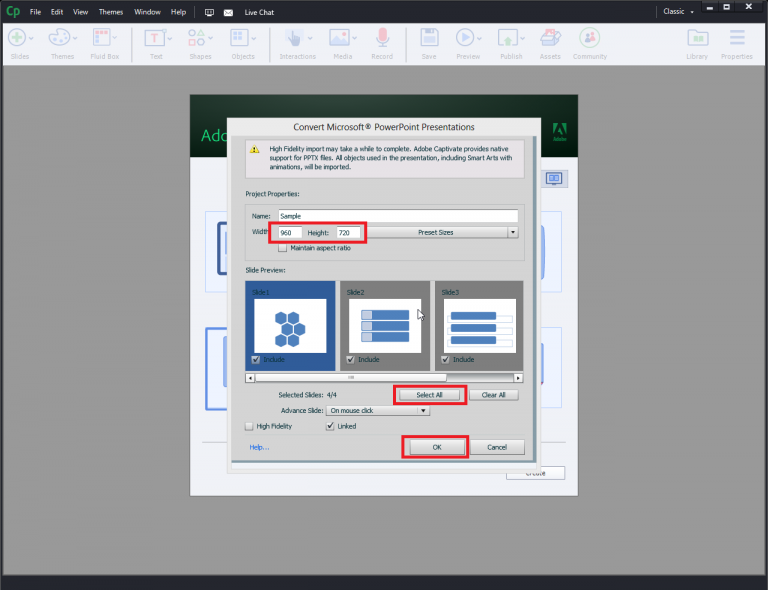Click the mail envelope icon
This screenshot has width=768, height=590.
coord(228,13)
